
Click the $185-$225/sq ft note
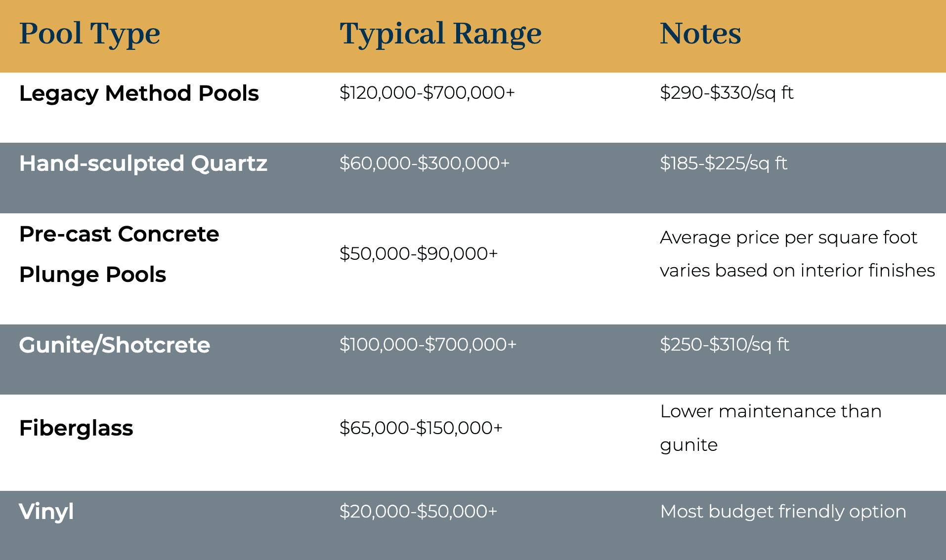point(724,163)
